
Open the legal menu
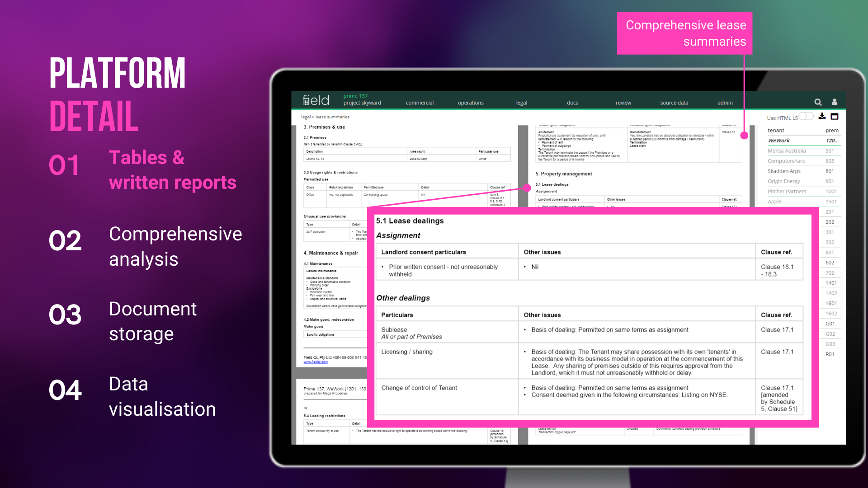[x=522, y=103]
